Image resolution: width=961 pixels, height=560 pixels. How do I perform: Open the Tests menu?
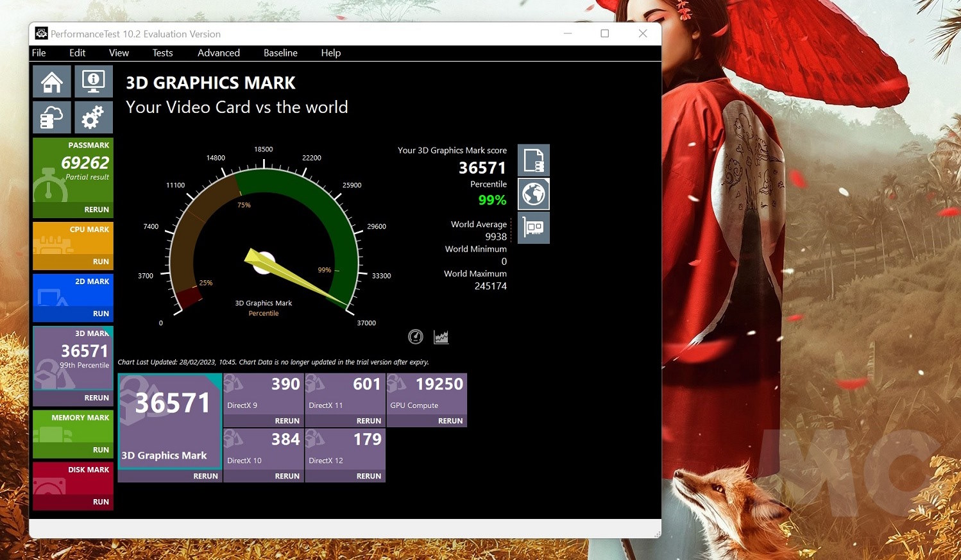(x=162, y=53)
